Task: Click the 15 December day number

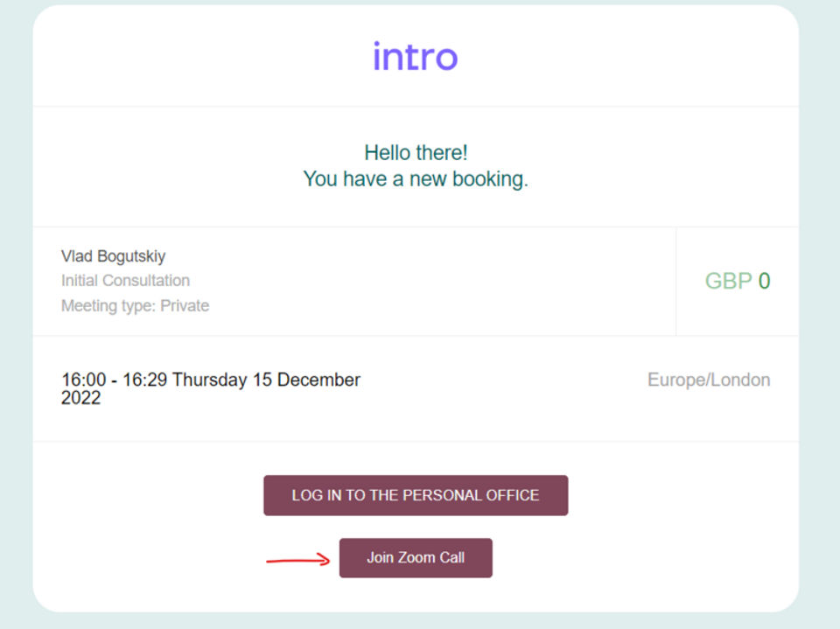Action: 262,381
